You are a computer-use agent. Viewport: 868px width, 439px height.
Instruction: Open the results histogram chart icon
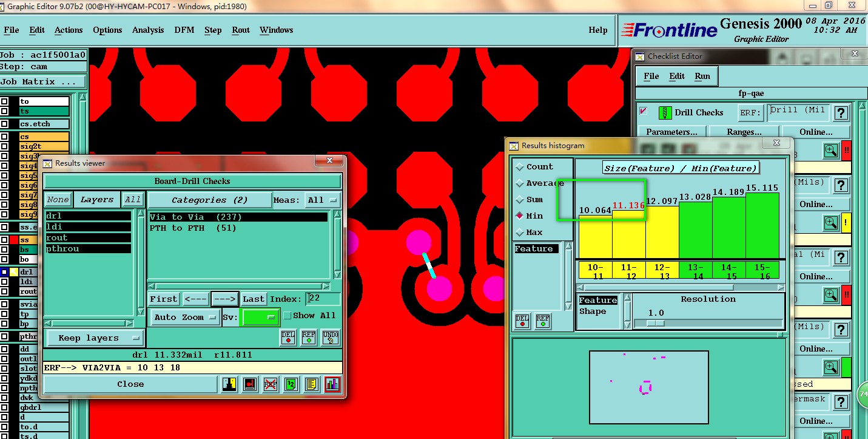click(x=332, y=384)
